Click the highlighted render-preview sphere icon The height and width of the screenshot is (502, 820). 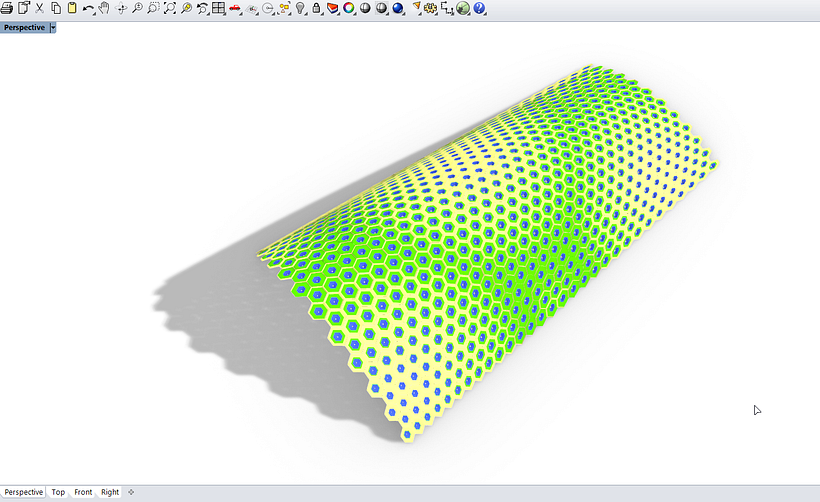(x=382, y=8)
